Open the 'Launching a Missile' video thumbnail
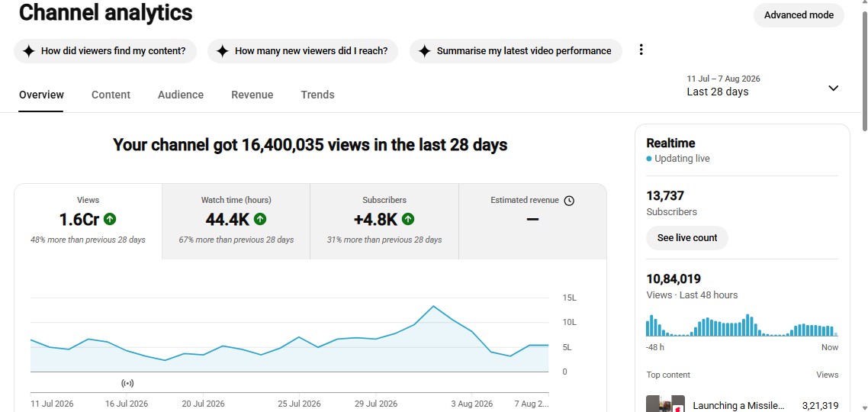 click(x=665, y=404)
